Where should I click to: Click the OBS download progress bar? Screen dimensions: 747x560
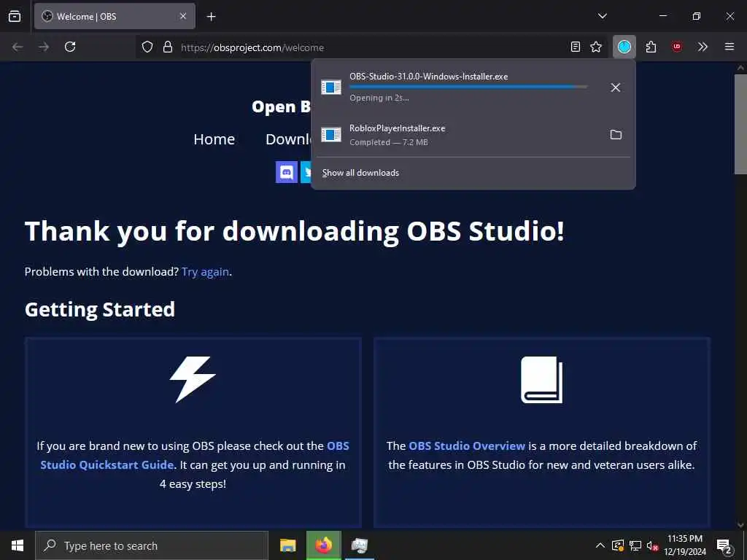click(x=468, y=87)
